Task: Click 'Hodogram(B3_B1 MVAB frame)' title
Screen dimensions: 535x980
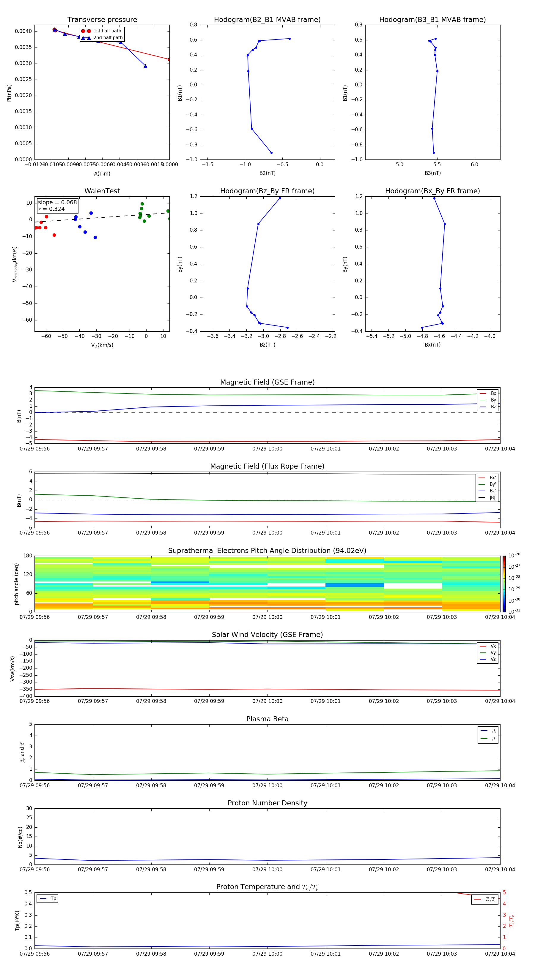Action: pyautogui.click(x=432, y=20)
